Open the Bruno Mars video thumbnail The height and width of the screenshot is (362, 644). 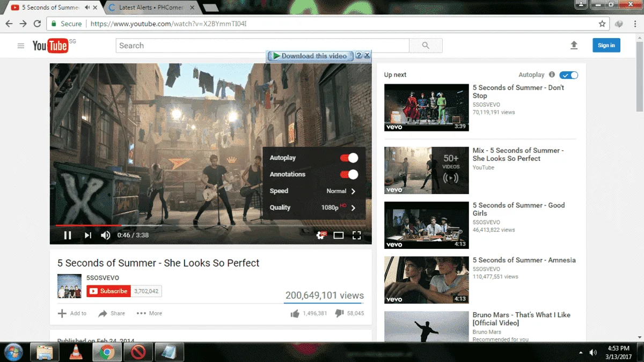tap(427, 327)
